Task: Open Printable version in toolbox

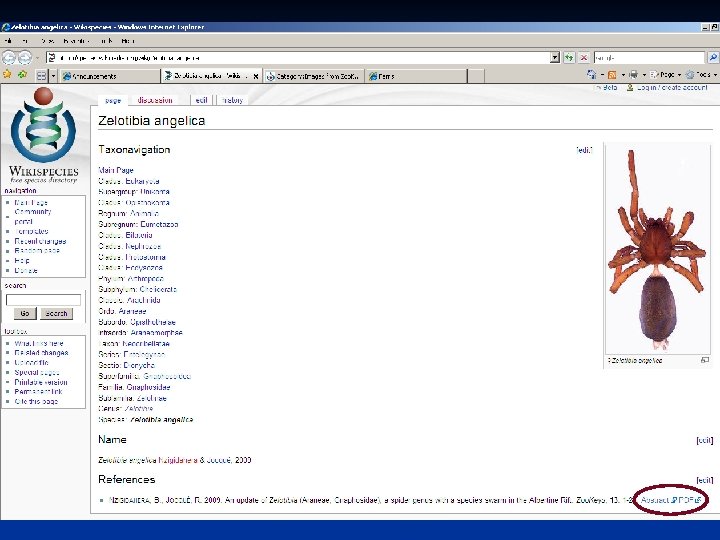Action: click(x=41, y=382)
